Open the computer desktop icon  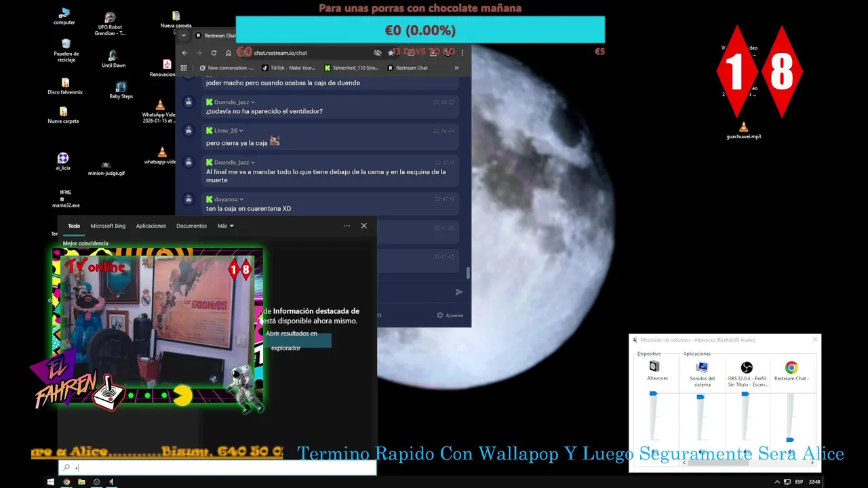click(64, 16)
